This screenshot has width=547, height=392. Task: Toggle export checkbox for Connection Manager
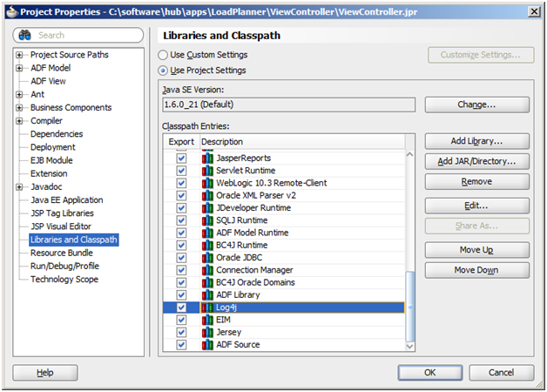click(181, 270)
